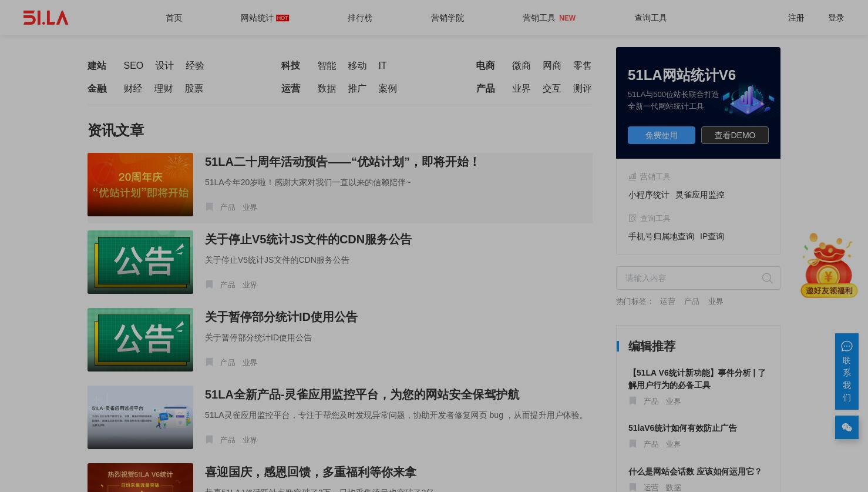868x492 pixels.
Task: Click the 注册 link
Action: click(x=796, y=18)
